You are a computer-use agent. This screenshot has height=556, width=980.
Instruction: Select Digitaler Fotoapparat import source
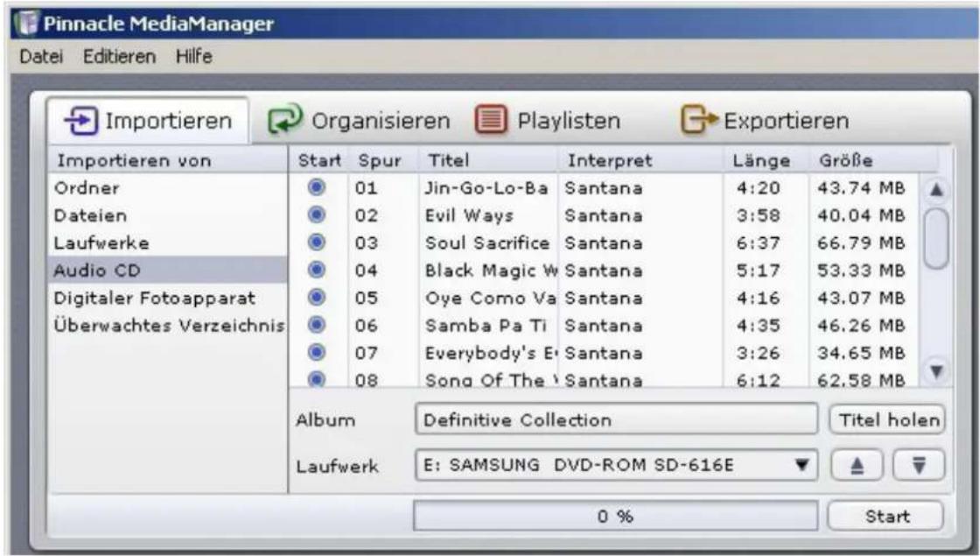tap(167, 298)
